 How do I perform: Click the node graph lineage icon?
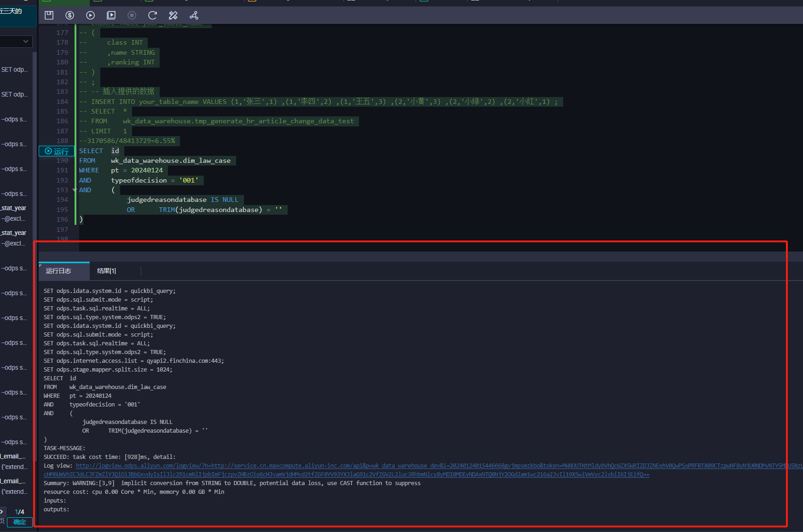[194, 15]
